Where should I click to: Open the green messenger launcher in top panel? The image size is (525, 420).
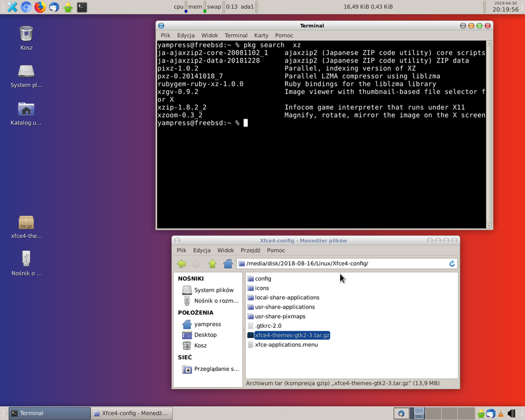pyautogui.click(x=68, y=7)
